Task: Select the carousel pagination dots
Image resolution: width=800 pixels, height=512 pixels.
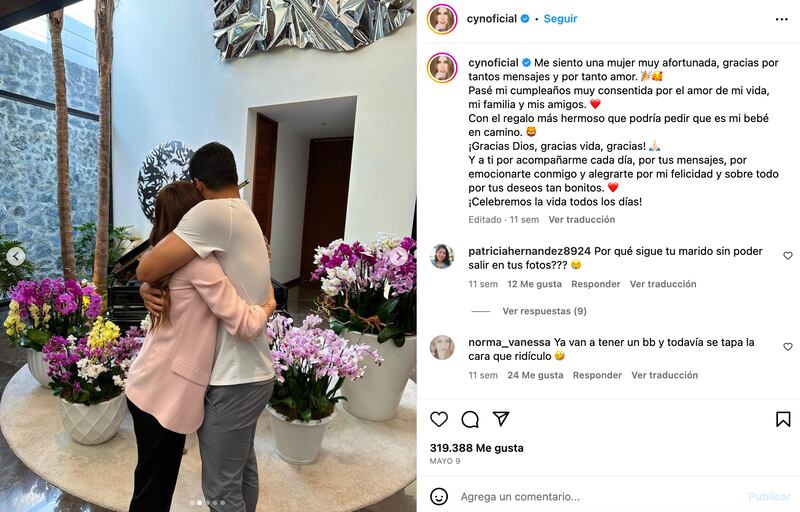Action: point(207,503)
